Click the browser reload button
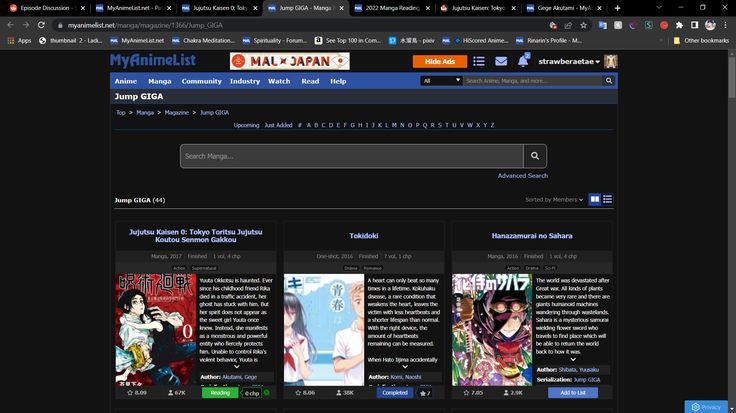Image resolution: width=736 pixels, height=413 pixels. pos(41,25)
